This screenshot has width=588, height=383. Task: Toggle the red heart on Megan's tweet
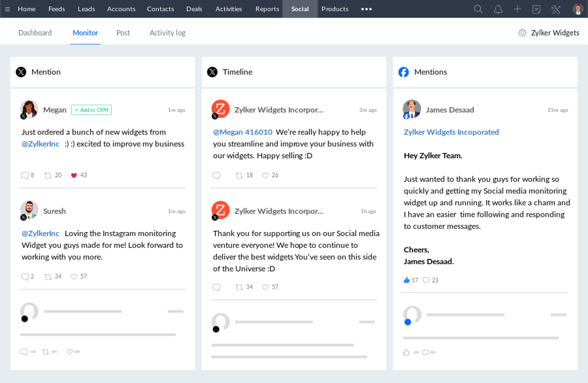74,175
